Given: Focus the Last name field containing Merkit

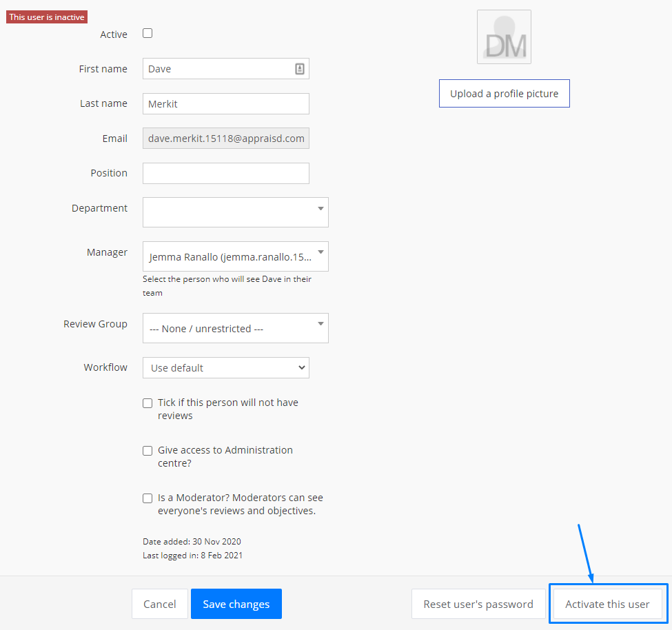Looking at the screenshot, I should click(225, 103).
